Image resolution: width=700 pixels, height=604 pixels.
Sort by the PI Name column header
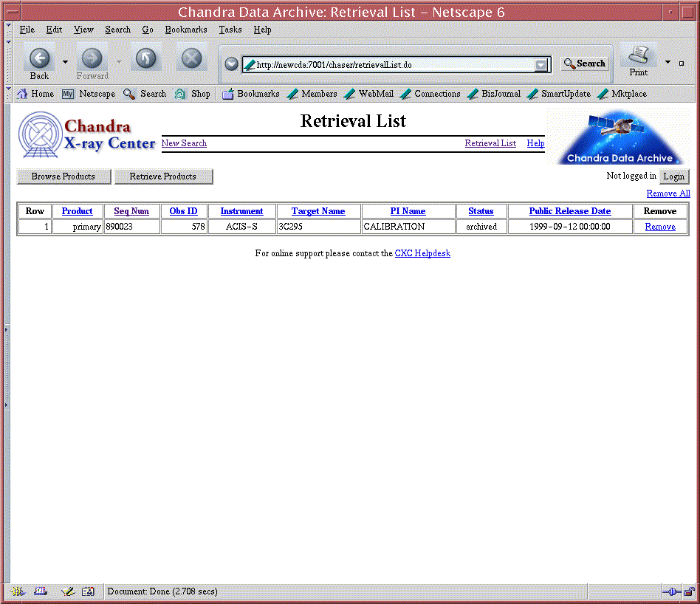[x=408, y=211]
